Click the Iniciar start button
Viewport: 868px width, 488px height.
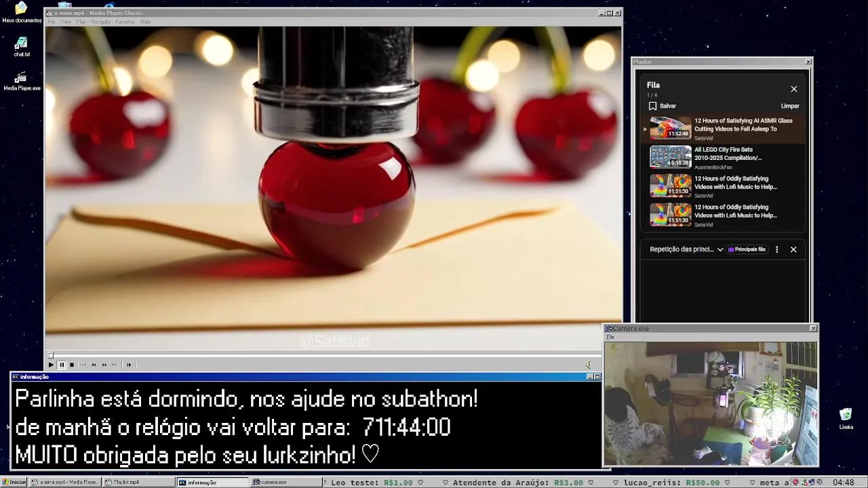coord(14,482)
